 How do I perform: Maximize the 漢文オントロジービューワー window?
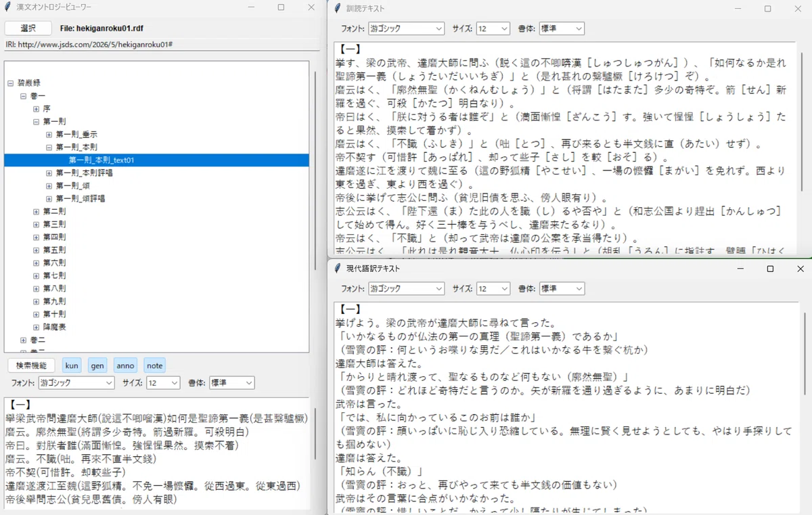(x=281, y=7)
